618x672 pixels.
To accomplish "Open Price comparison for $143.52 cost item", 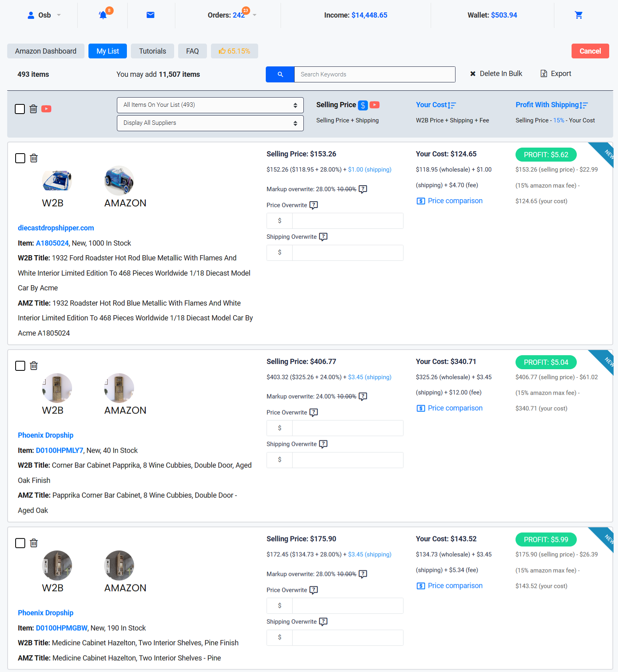I will tap(449, 586).
